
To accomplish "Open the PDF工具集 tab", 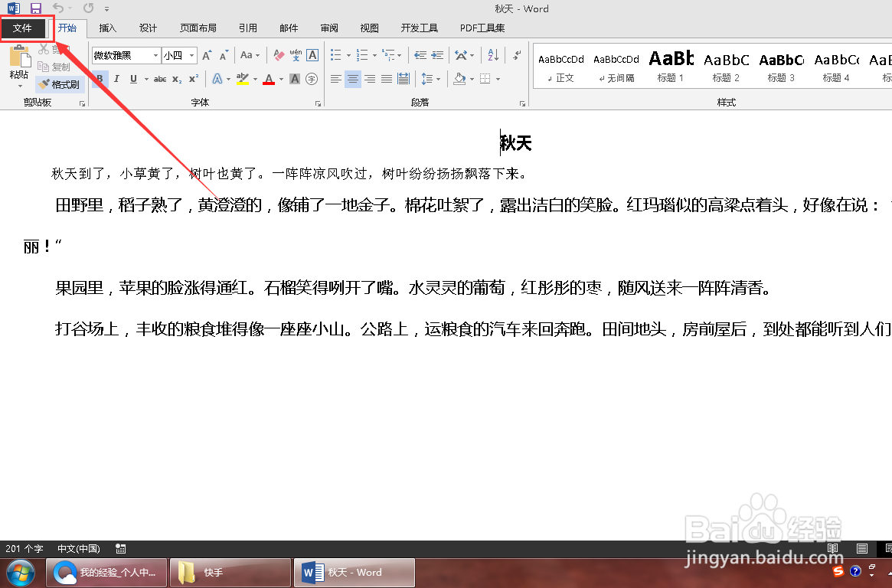I will 482,28.
